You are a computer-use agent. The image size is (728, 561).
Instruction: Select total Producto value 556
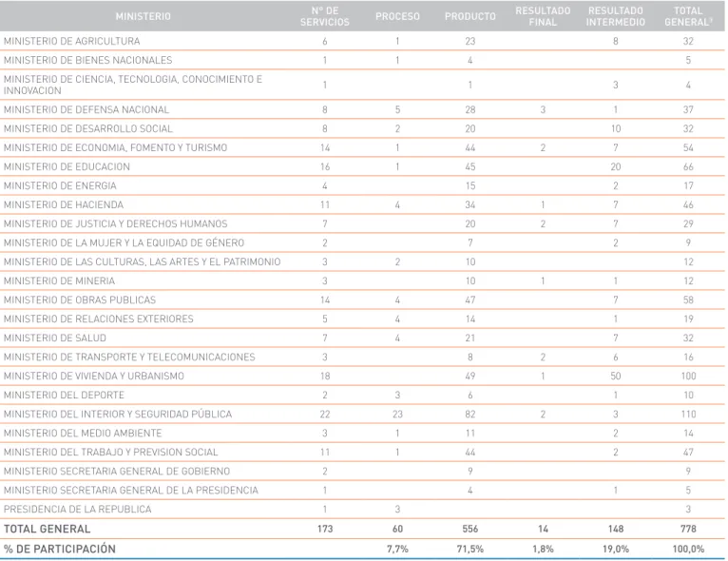tap(470, 529)
